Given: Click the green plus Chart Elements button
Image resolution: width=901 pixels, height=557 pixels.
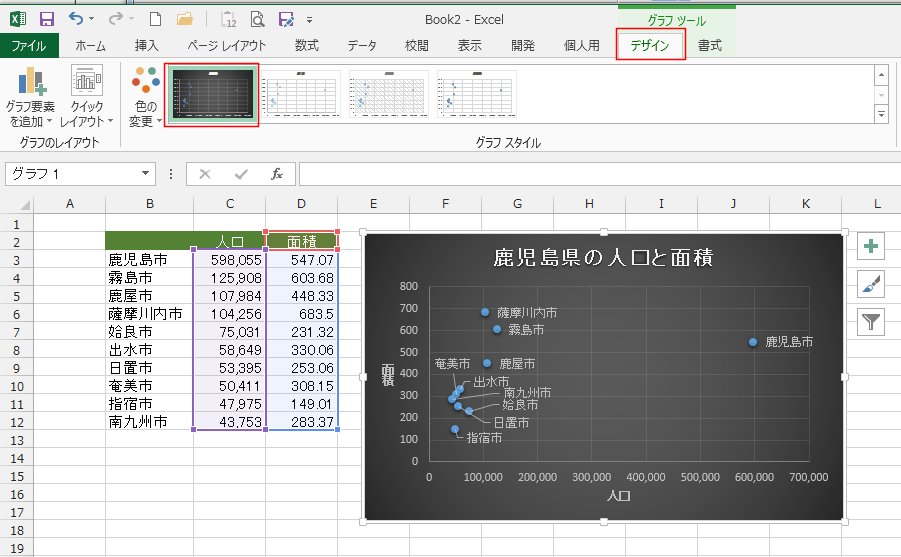Looking at the screenshot, I should click(872, 247).
